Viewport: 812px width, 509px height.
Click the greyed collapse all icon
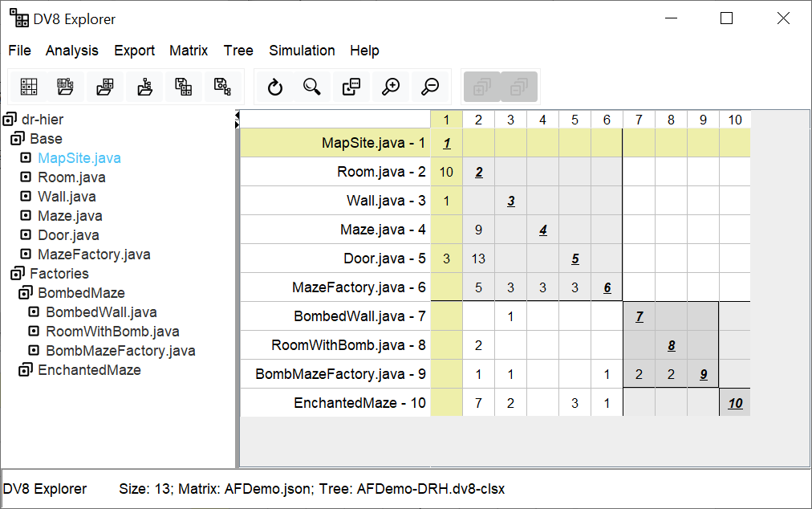tap(519, 87)
